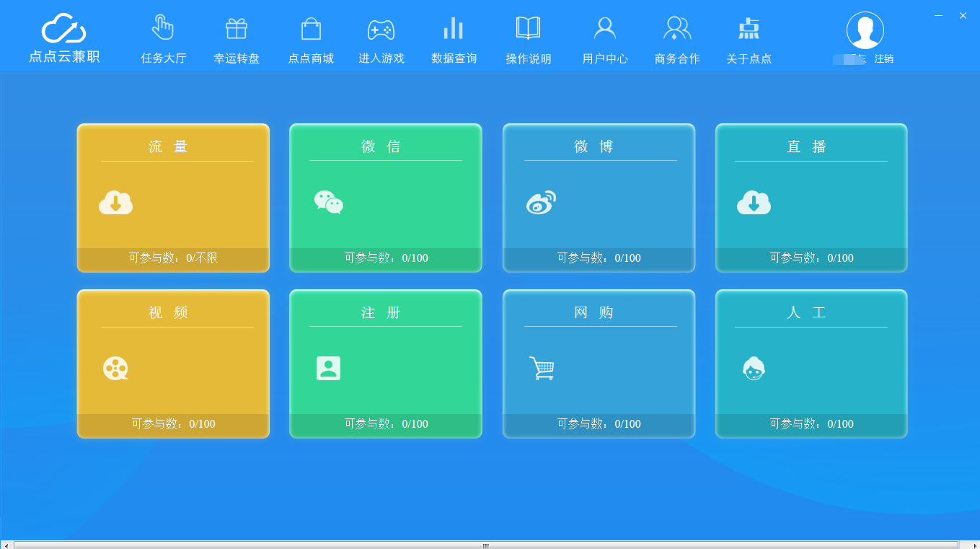Click "可参与数：0/不限" on the 流量 card
The image size is (980, 549).
(x=173, y=258)
